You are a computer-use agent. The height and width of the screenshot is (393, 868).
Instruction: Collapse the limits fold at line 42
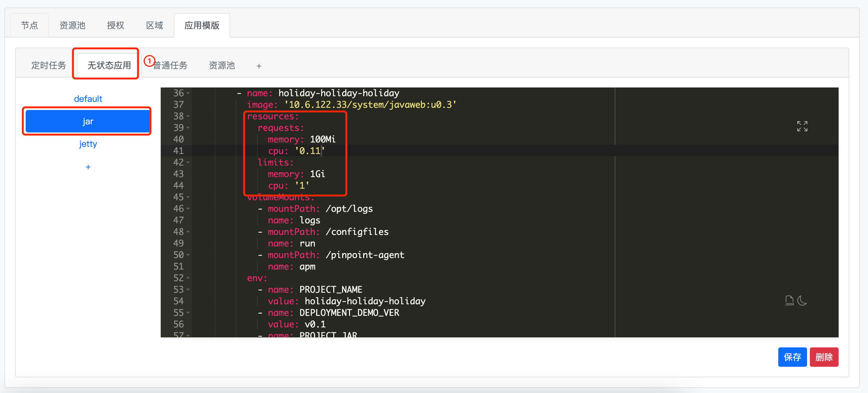click(188, 163)
